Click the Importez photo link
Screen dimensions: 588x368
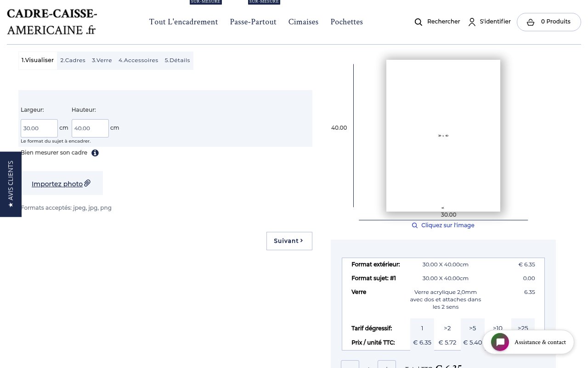coord(57,184)
